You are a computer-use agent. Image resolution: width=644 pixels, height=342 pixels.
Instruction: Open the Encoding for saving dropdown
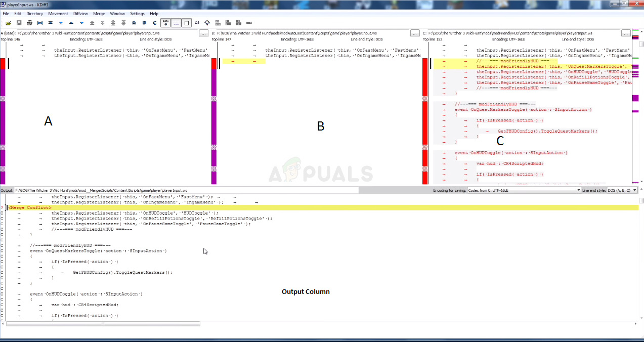[524, 190]
